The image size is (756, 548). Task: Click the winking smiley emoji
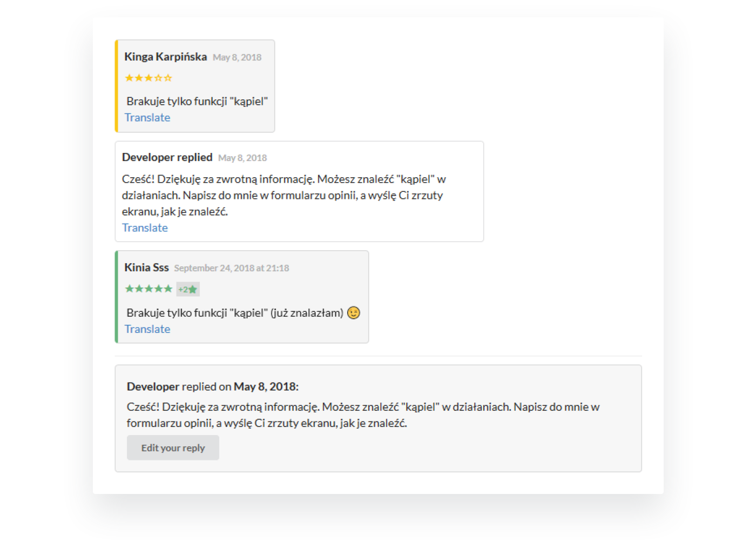point(354,313)
